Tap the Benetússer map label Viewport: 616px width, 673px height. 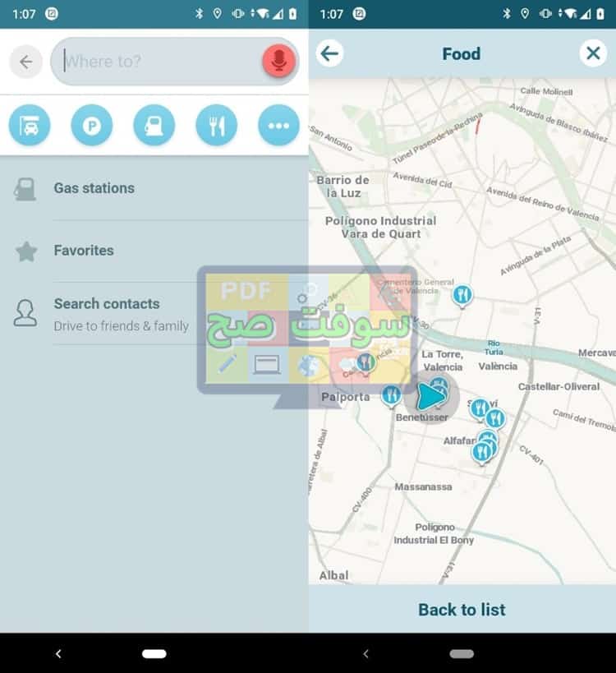[421, 417]
